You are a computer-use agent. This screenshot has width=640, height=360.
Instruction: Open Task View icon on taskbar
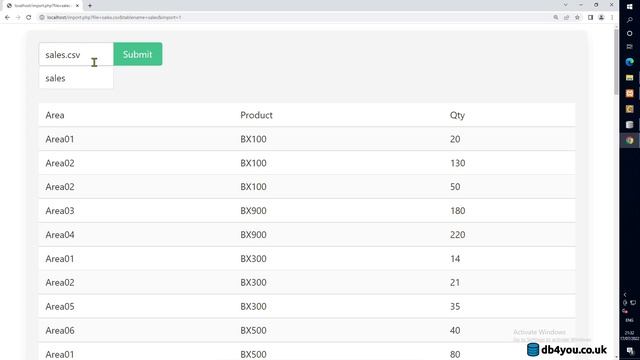629,47
